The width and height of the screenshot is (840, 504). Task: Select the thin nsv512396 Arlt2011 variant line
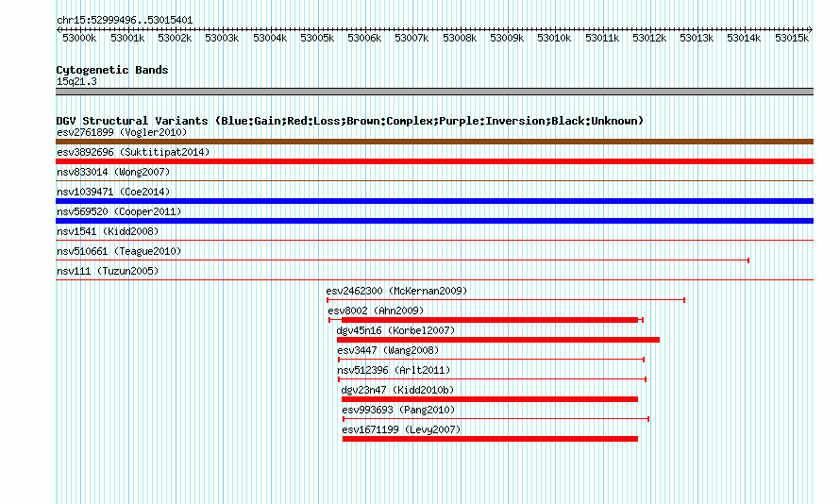[x=493, y=379]
